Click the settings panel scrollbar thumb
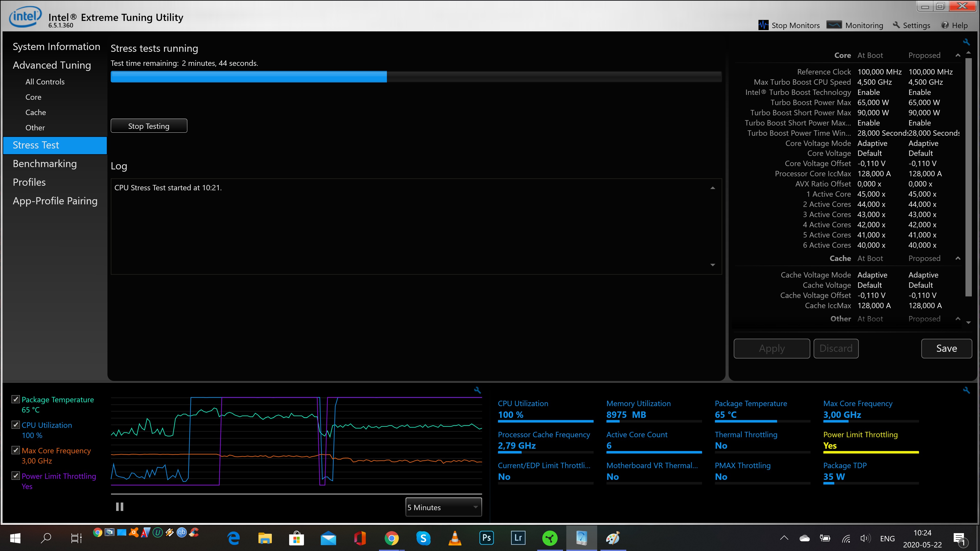 [x=969, y=177]
